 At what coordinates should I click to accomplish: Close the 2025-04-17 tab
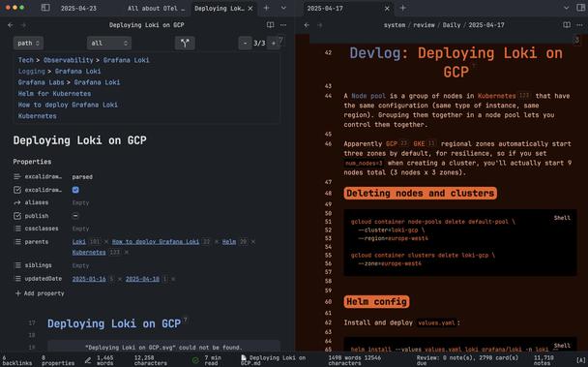[x=387, y=9]
